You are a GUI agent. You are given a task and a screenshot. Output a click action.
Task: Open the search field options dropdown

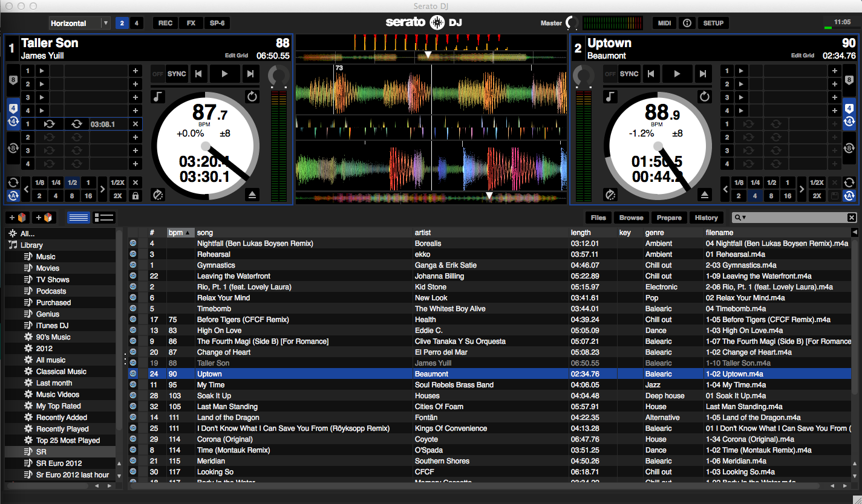coord(740,218)
